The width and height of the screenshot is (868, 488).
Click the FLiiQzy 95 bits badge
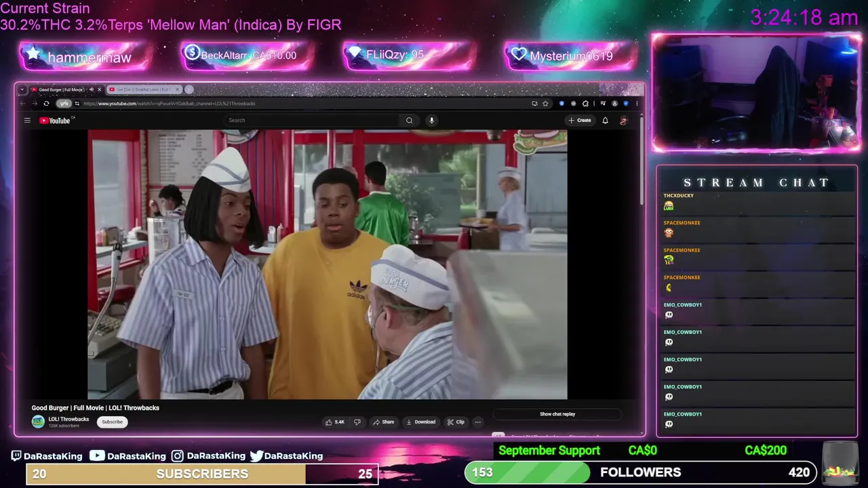coord(410,56)
